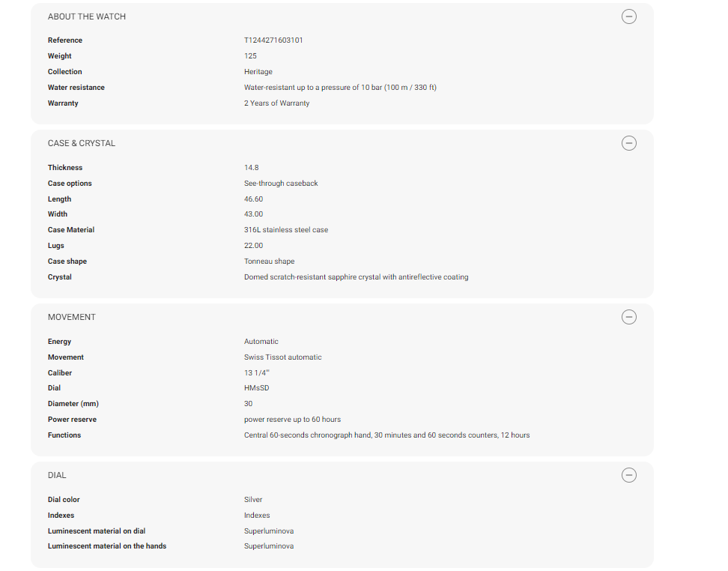Collapse the About the Watch section icon

coord(629,16)
